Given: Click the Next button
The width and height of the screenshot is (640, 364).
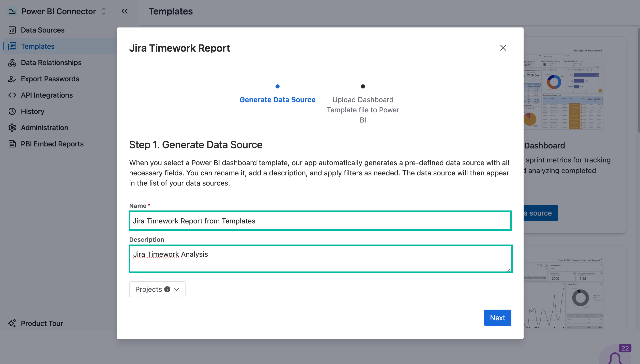Looking at the screenshot, I should click(x=497, y=318).
